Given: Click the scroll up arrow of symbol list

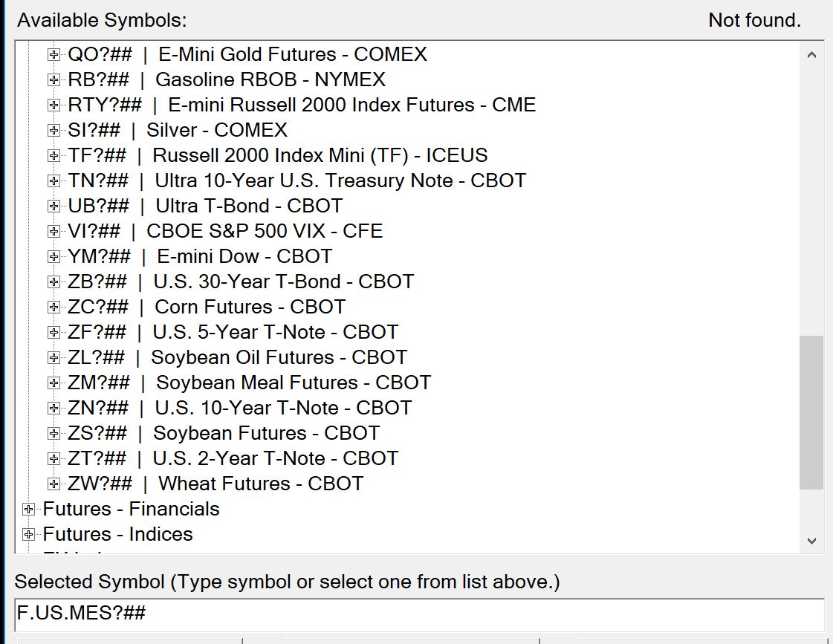Looking at the screenshot, I should coord(811,55).
